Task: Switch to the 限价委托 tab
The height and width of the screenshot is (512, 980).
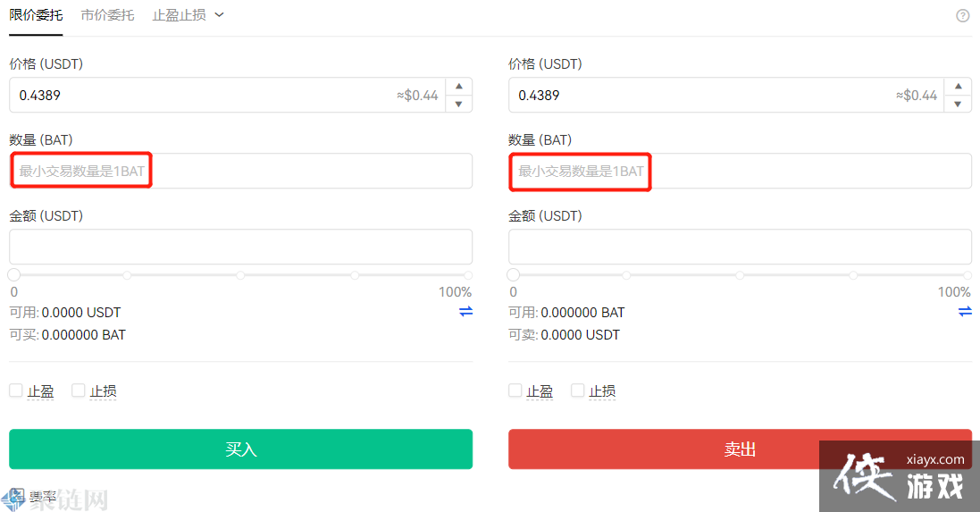Action: click(x=36, y=15)
